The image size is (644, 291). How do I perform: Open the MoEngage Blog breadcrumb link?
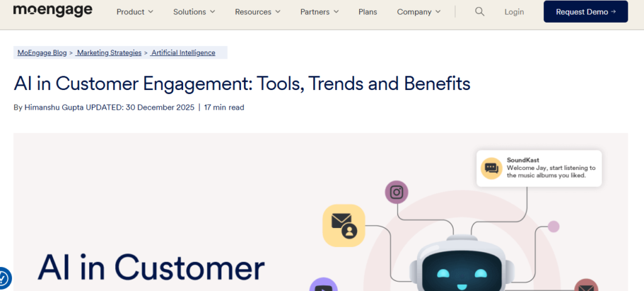(x=42, y=53)
